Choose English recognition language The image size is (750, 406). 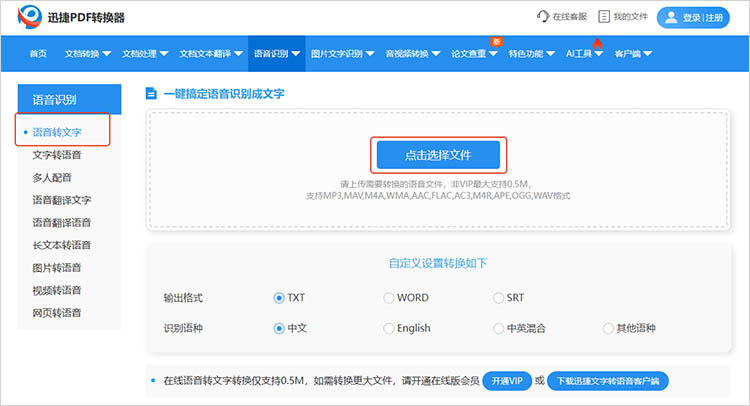click(x=388, y=329)
